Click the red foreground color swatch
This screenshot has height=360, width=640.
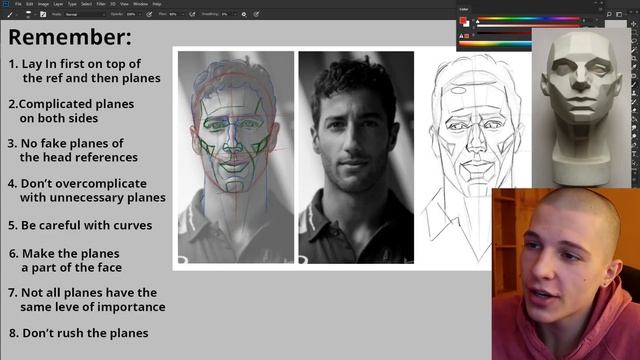(x=463, y=20)
